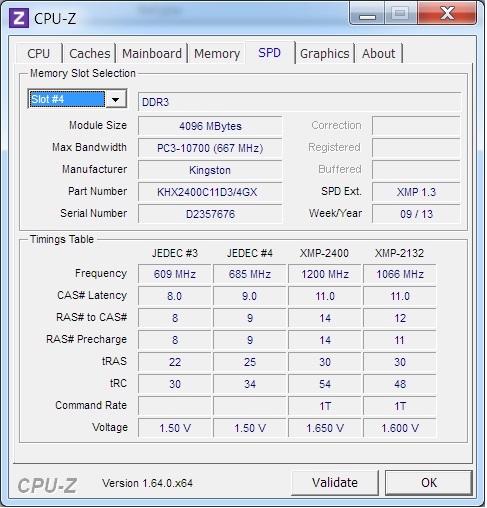
Task: Click the 09 / 13 Week/Year value
Action: click(x=416, y=214)
